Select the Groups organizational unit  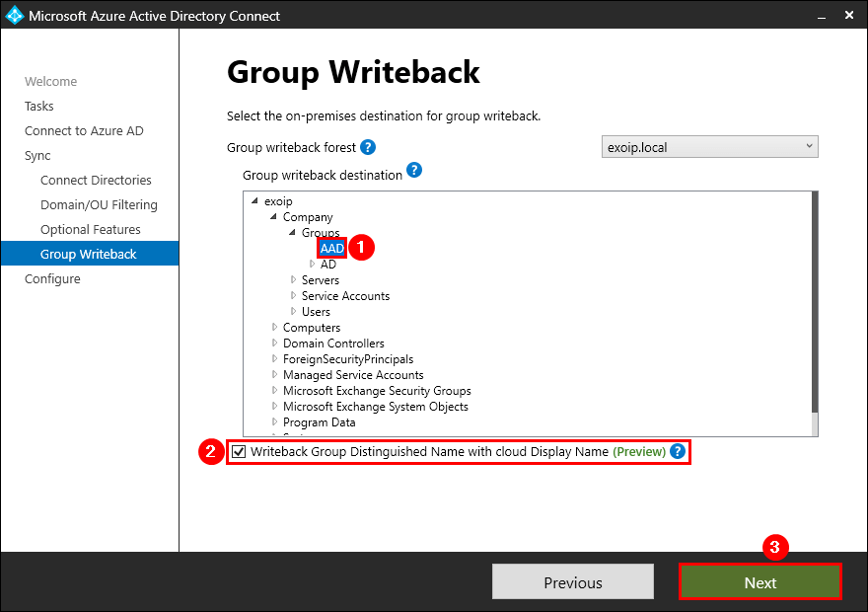(x=321, y=233)
